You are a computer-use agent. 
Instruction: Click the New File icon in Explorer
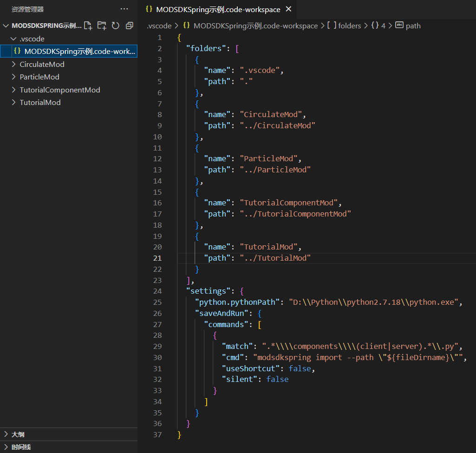pos(88,26)
